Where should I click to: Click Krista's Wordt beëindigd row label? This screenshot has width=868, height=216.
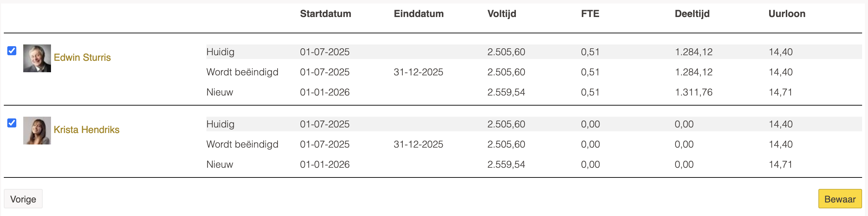242,144
